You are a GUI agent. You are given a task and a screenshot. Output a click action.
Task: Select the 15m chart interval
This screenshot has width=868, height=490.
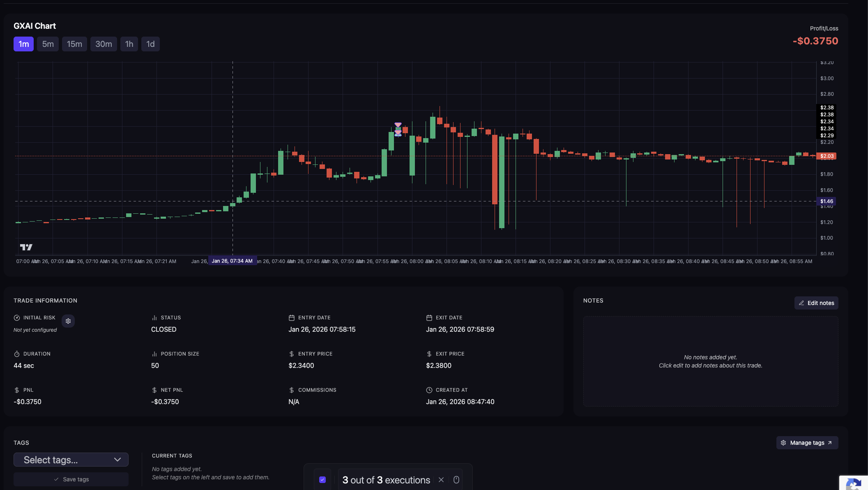[74, 44]
